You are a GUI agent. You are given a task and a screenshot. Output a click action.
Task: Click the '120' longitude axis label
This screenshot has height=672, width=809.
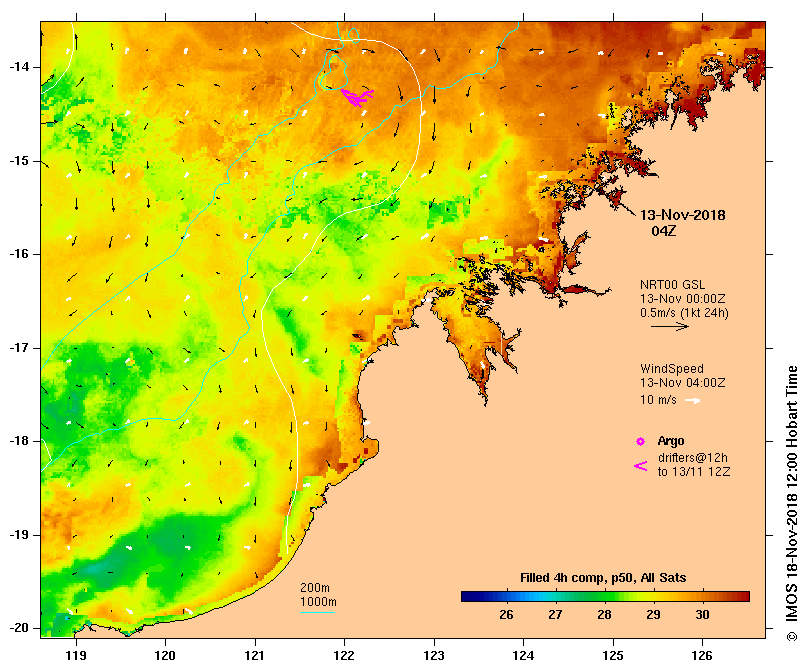(166, 656)
